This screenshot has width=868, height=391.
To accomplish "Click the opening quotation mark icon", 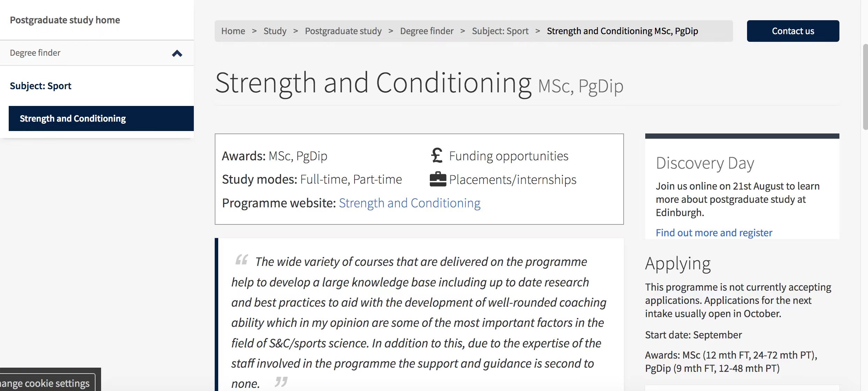I will point(242,260).
